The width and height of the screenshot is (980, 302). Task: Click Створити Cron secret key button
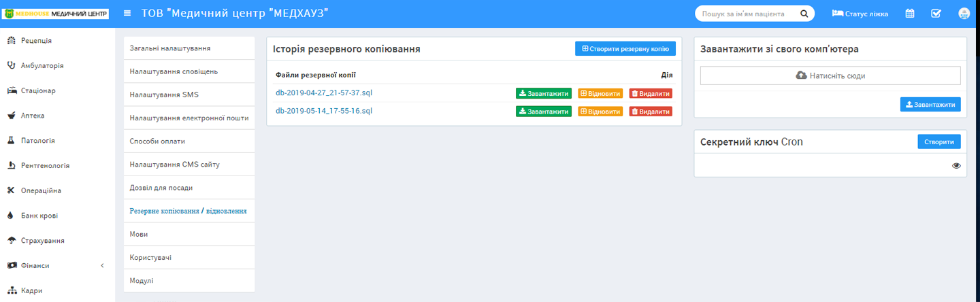(x=939, y=142)
